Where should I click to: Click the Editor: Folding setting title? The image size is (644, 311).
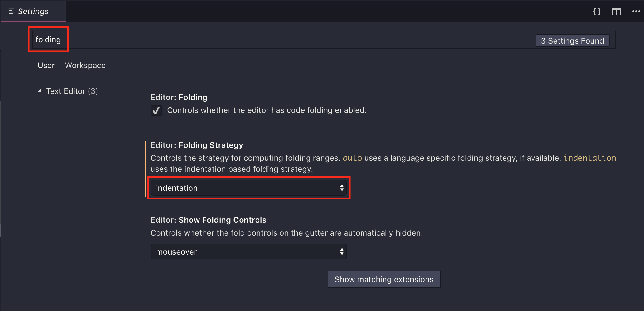(x=179, y=97)
